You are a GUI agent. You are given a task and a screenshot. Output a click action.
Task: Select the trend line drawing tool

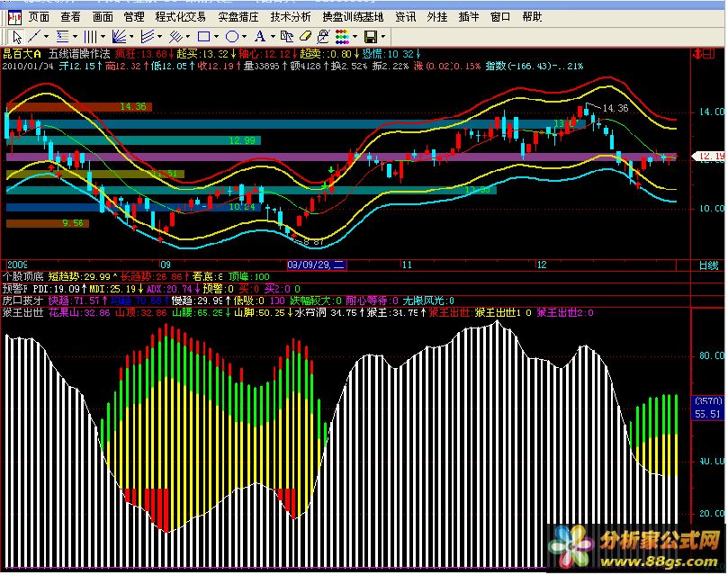33,36
